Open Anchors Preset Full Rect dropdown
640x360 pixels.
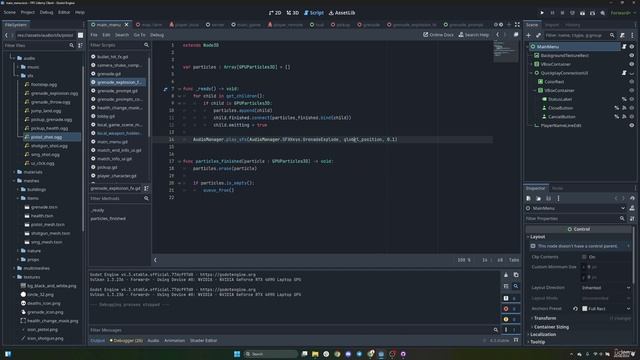(x=606, y=309)
